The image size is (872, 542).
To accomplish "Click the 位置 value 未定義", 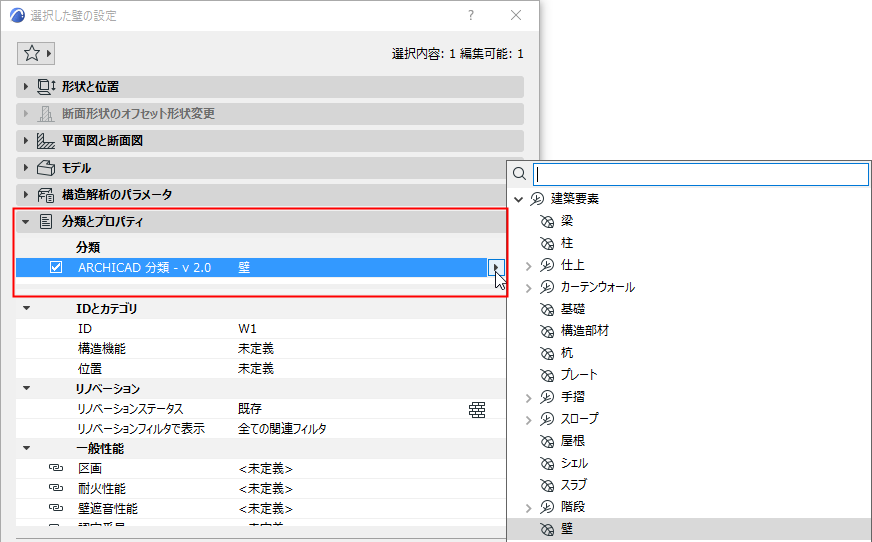I will pyautogui.click(x=256, y=369).
